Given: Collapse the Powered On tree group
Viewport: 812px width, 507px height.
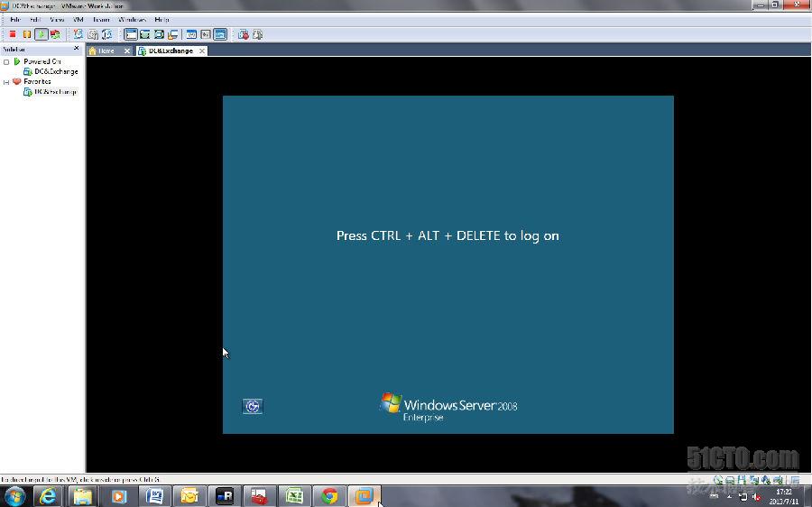Looking at the screenshot, I should point(6,61).
